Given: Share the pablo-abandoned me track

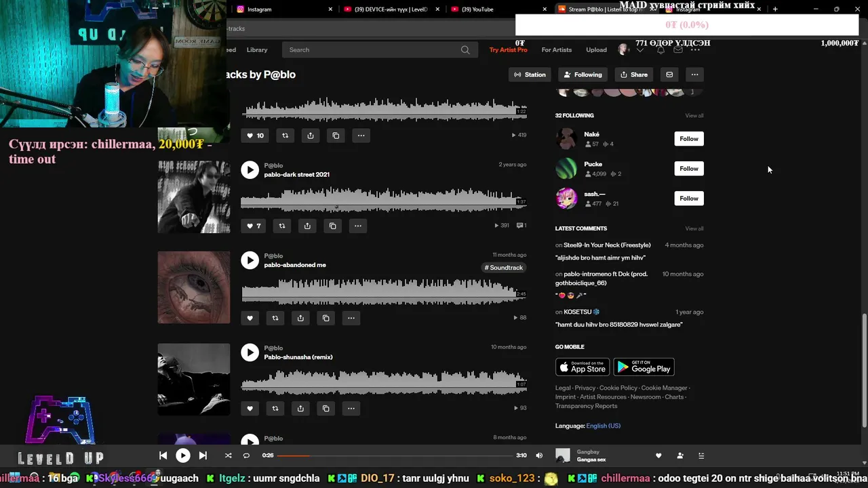Looking at the screenshot, I should pos(300,318).
